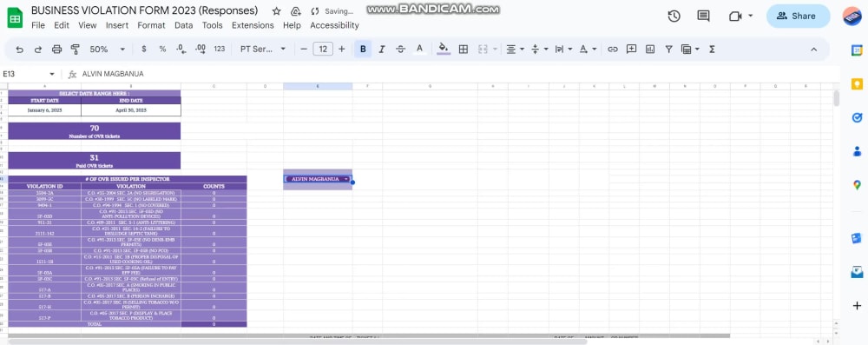
Task: Open the Edit menu
Action: (62, 25)
